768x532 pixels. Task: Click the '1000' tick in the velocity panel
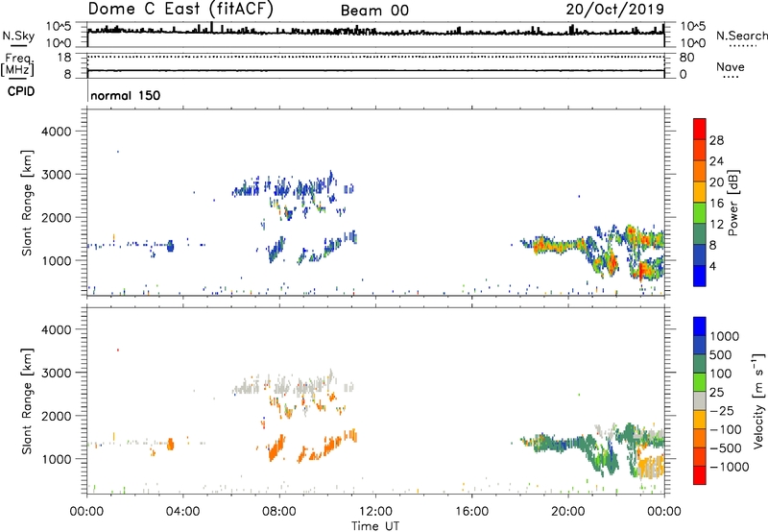57,459
